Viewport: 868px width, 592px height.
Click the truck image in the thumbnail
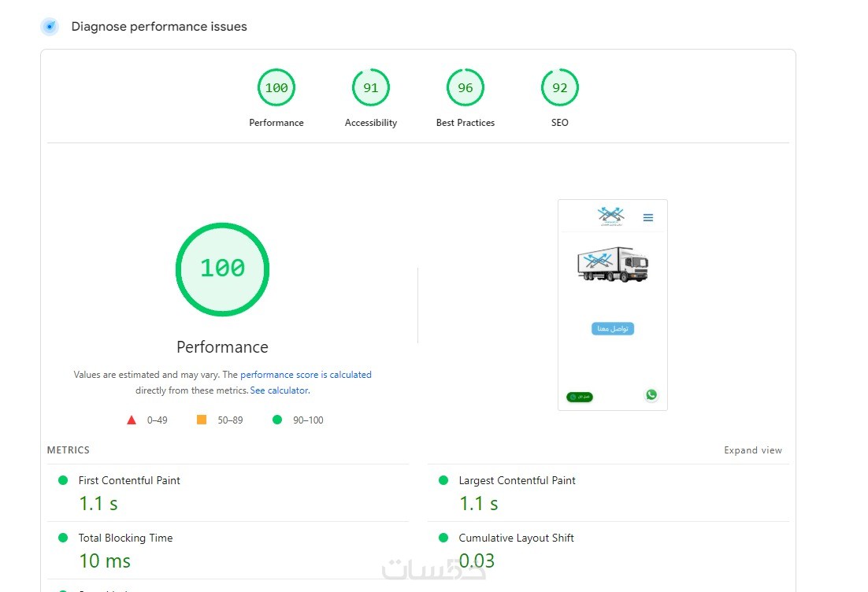pyautogui.click(x=613, y=265)
